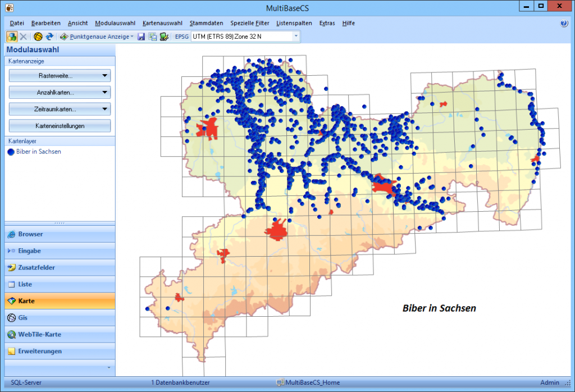This screenshot has width=575, height=392.
Task: Open the Browser module in the sidebar
Action: pos(60,234)
